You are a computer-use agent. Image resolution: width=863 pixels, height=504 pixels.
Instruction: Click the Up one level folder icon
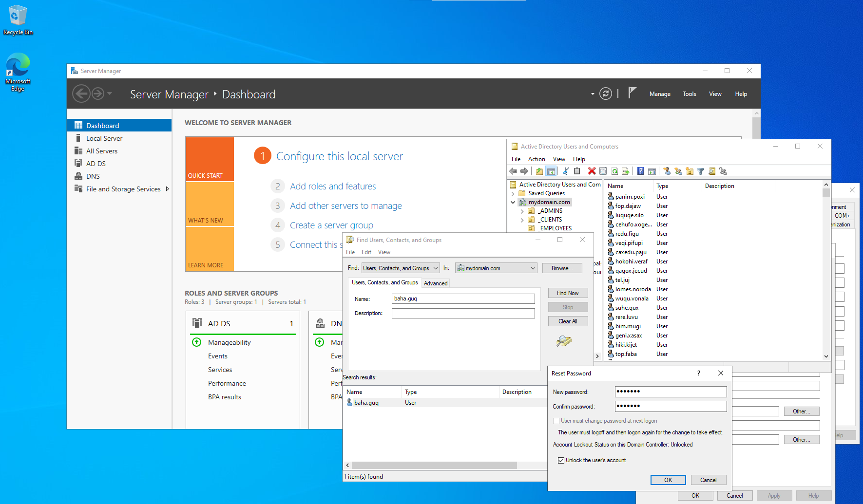point(539,171)
